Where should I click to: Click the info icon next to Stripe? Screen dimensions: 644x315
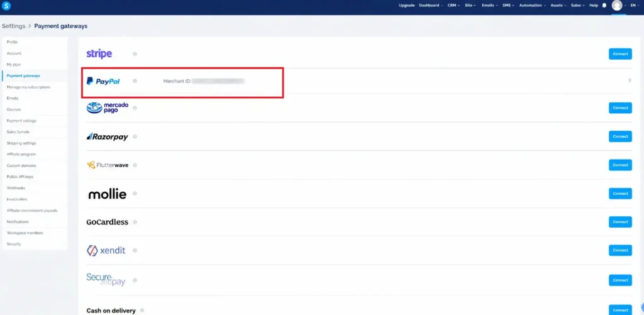[x=135, y=54]
